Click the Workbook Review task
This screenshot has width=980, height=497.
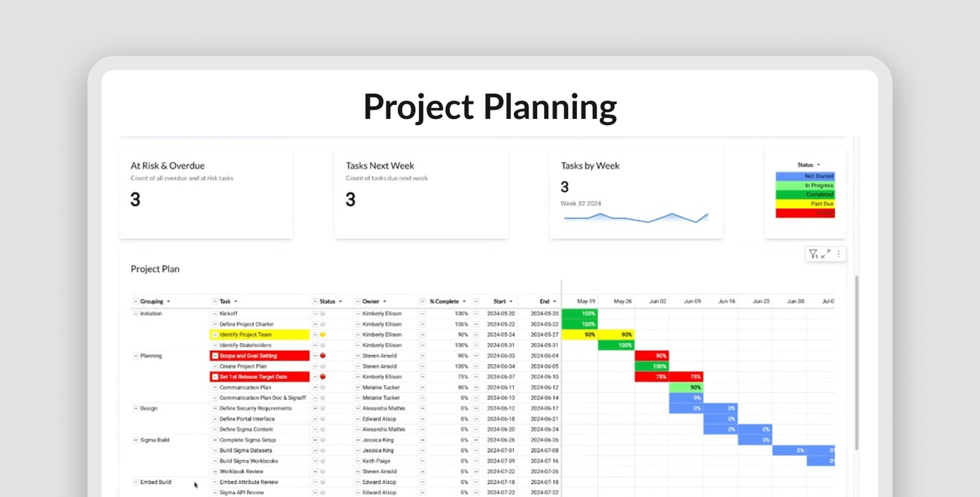point(241,472)
